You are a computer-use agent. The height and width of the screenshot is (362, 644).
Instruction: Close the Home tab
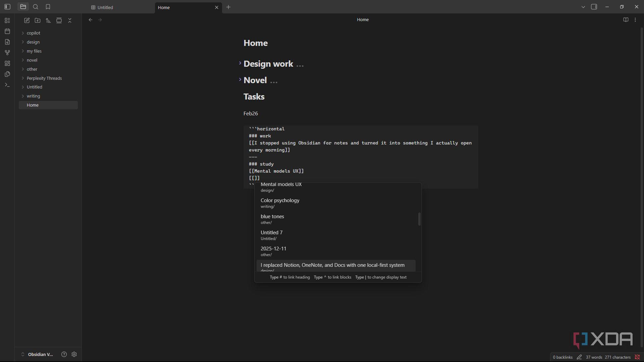pyautogui.click(x=217, y=7)
